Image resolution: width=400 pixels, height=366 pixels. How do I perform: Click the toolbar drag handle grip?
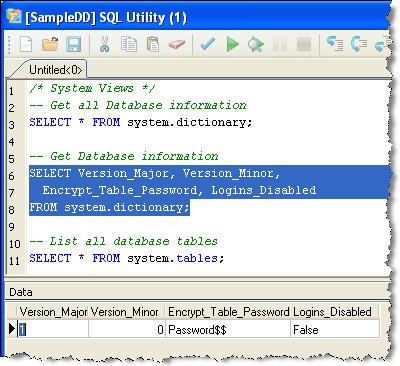tap(9, 44)
